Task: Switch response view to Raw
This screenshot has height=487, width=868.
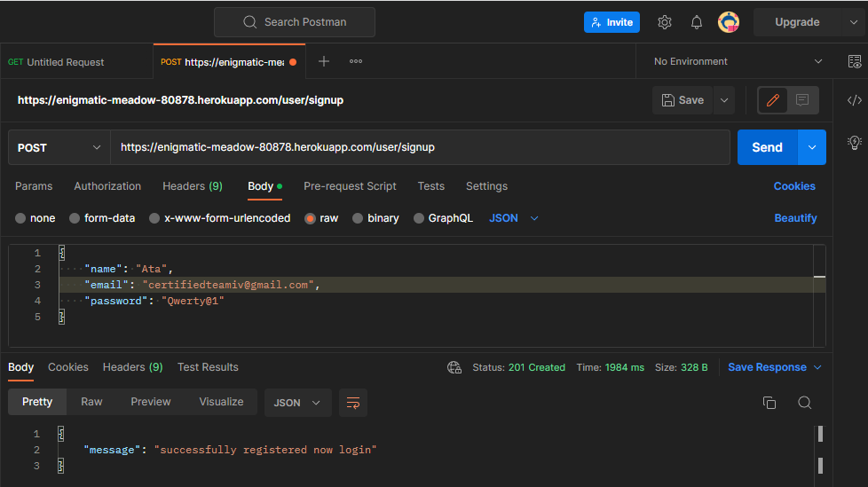Action: 91,402
